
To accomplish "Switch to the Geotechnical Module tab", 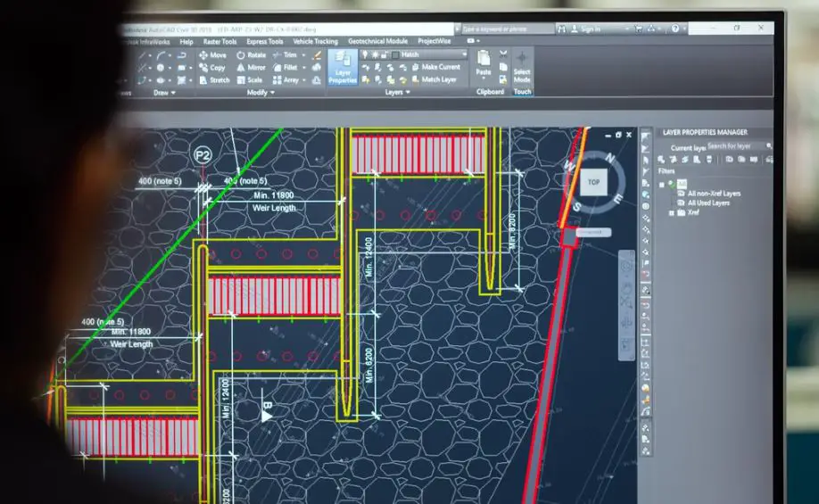I will (x=377, y=41).
